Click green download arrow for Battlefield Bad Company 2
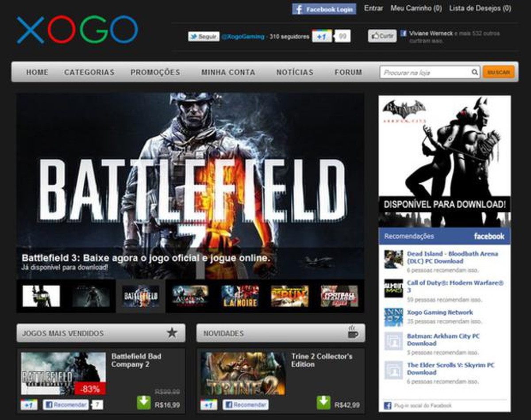The image size is (531, 420). pos(144,402)
